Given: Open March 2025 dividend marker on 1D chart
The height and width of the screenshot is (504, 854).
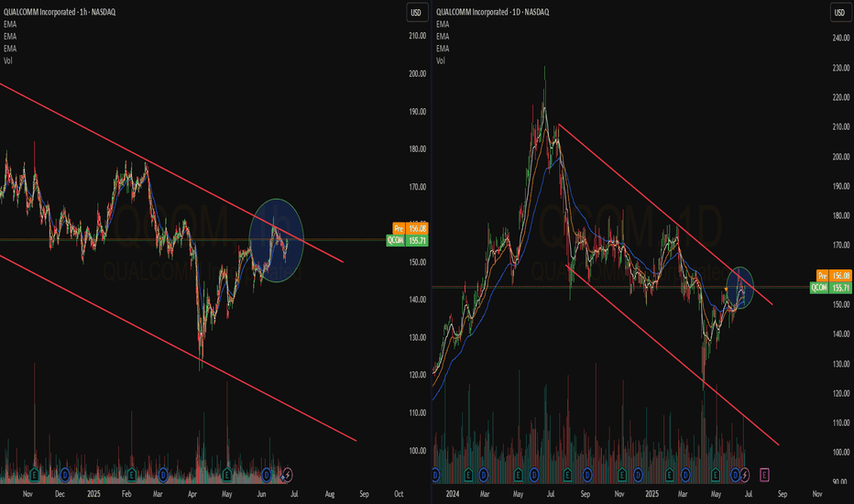Looking at the screenshot, I should 685,475.
